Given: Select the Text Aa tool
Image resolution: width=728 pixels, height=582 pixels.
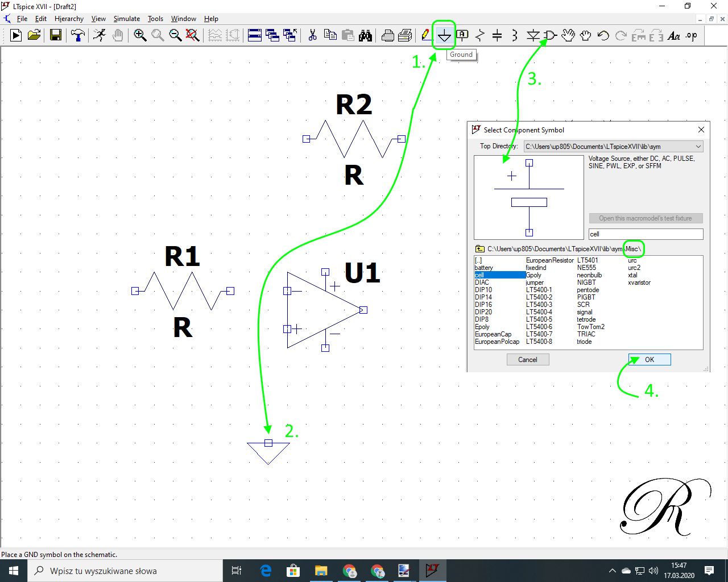Looking at the screenshot, I should (x=674, y=35).
